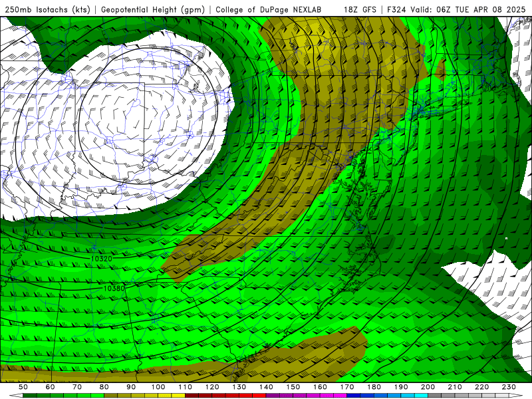This screenshot has width=532, height=399.
Task: Click the 80 kts color bar label
Action: [x=104, y=387]
